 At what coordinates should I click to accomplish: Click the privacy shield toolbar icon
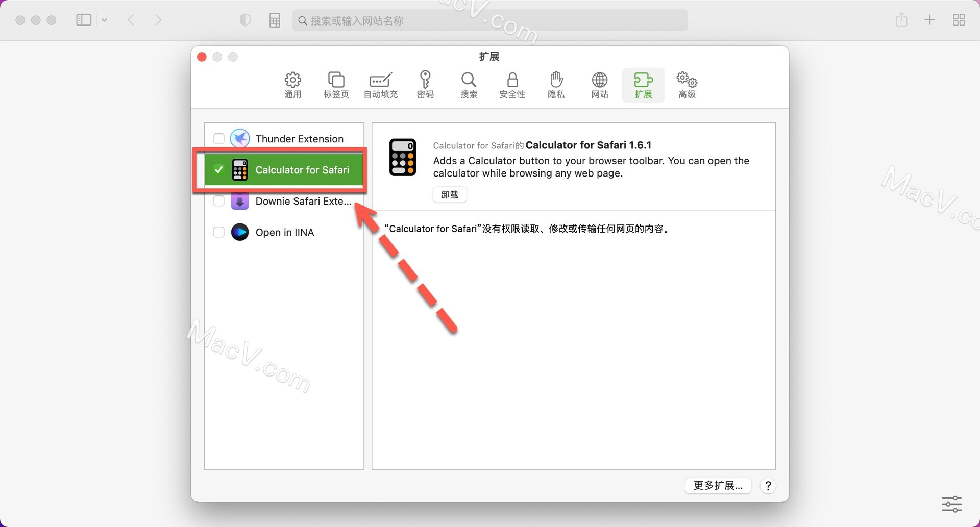(x=246, y=20)
